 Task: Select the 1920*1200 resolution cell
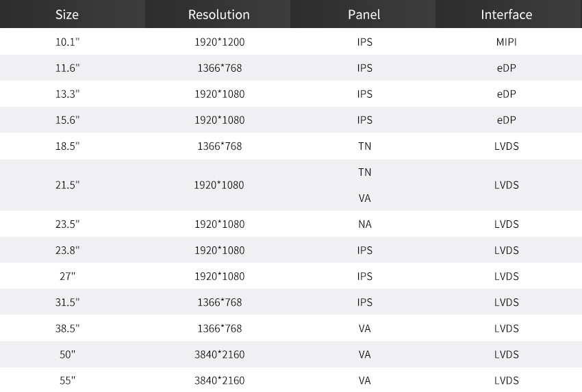tap(219, 42)
